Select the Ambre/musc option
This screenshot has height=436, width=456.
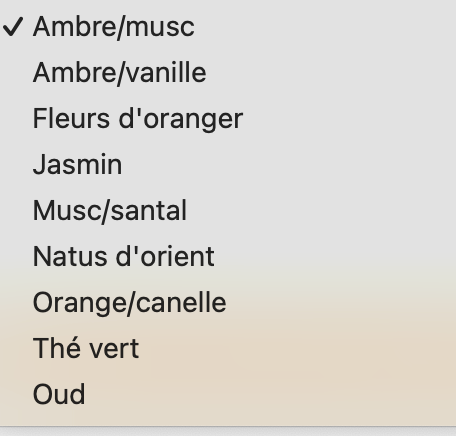coord(228,27)
